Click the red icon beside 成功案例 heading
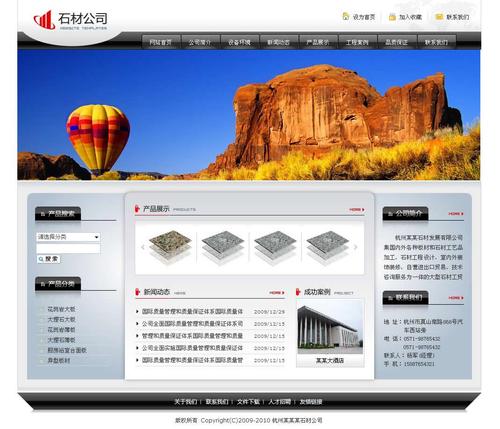This screenshot has height=429, width=500. [x=298, y=292]
